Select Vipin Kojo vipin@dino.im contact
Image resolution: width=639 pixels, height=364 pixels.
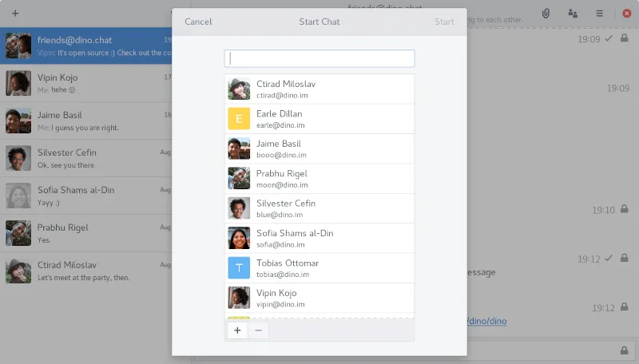(319, 298)
